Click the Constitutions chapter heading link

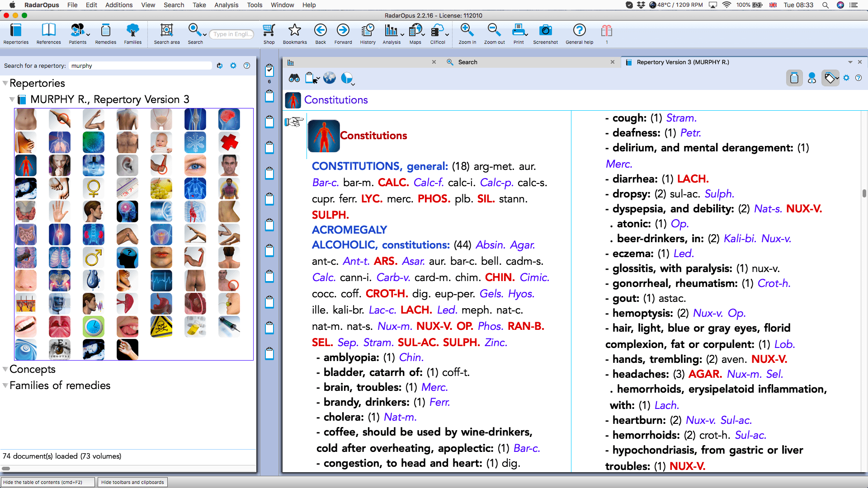tap(373, 135)
